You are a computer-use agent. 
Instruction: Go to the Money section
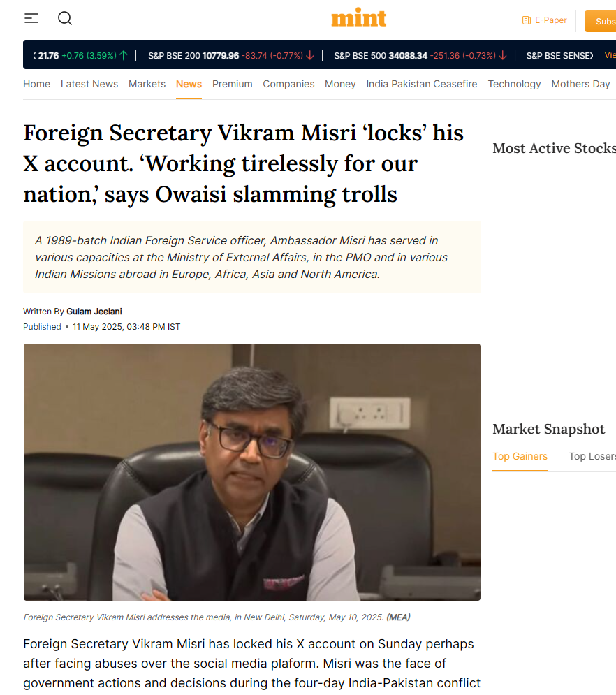coord(340,84)
